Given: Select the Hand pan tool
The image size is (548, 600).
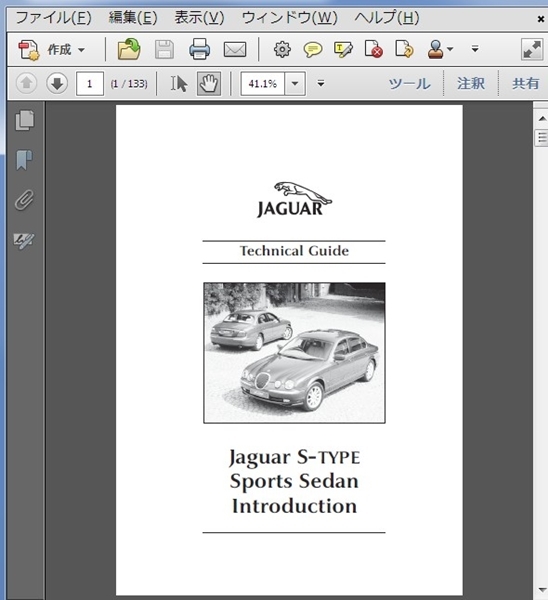Looking at the screenshot, I should pyautogui.click(x=209, y=83).
